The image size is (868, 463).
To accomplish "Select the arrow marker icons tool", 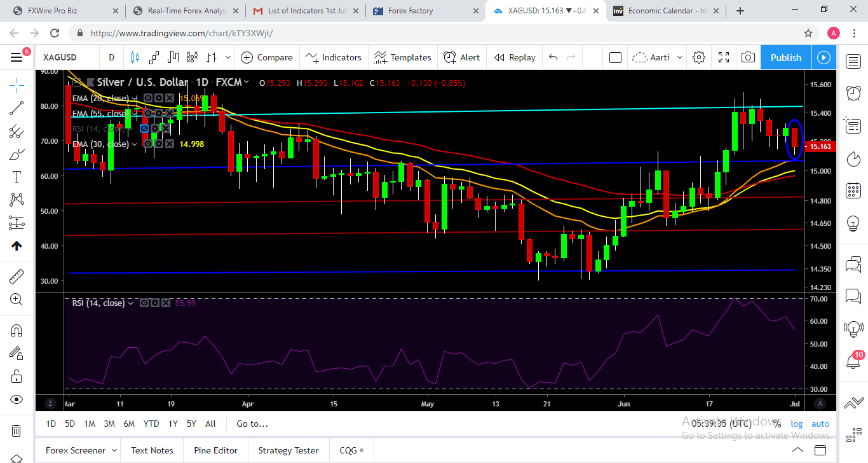I will [17, 246].
